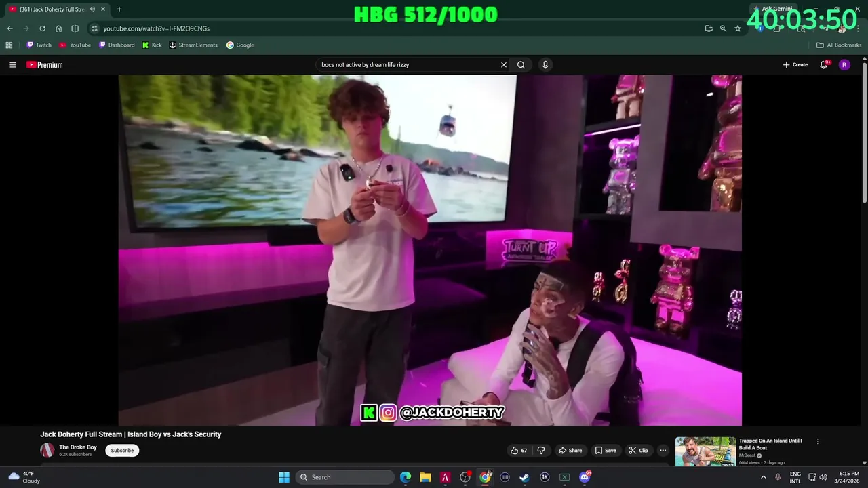Image resolution: width=868 pixels, height=488 pixels.
Task: Show hidden system tray icons chevron
Action: [x=764, y=477]
